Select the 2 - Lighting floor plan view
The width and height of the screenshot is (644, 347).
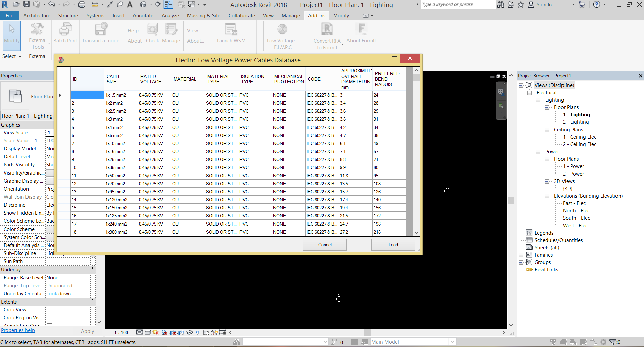[576, 122]
